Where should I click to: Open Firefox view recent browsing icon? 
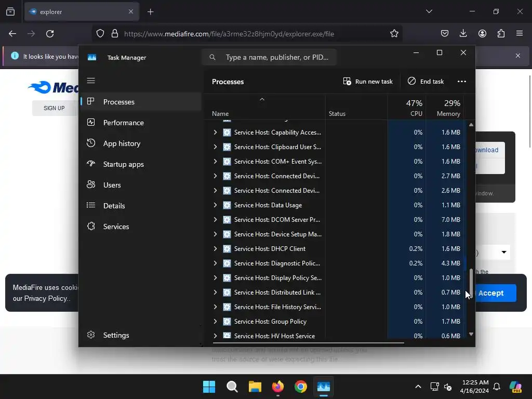tap(10, 12)
